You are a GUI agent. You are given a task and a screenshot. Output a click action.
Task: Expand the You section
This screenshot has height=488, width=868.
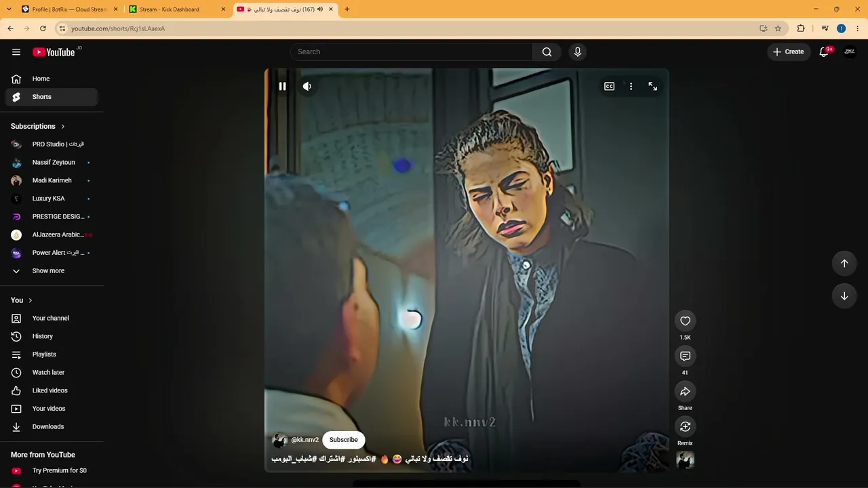click(22, 300)
